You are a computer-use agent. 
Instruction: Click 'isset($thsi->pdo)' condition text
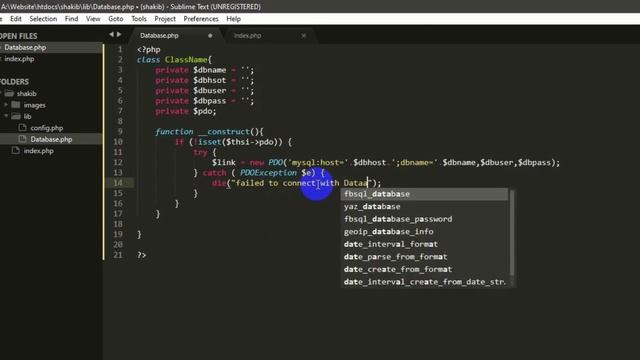240,142
